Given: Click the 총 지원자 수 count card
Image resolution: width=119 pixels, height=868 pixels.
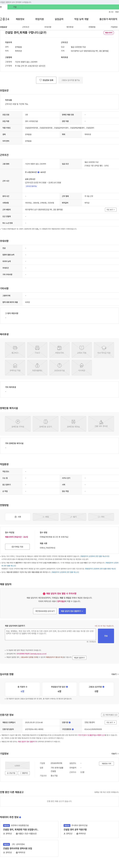Looking at the screenshot, I should point(23,689).
